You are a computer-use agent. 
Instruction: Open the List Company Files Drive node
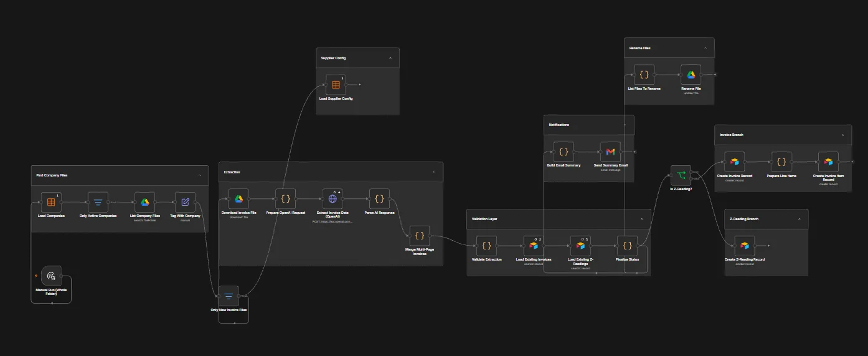coord(144,202)
